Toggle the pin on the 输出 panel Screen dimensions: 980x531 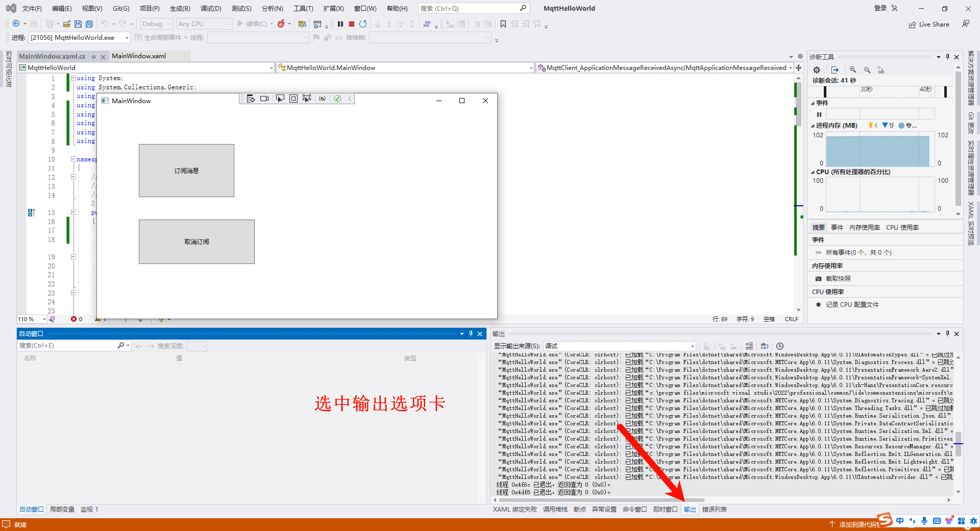click(x=947, y=333)
